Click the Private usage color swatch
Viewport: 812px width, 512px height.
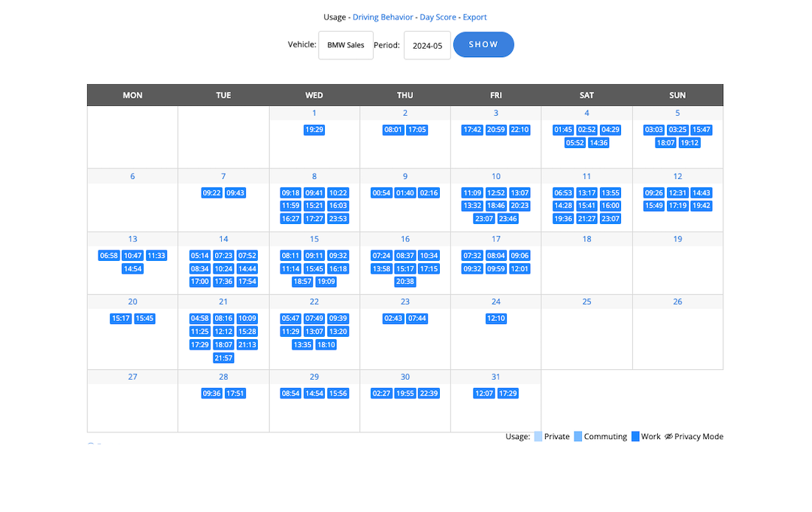coord(538,437)
